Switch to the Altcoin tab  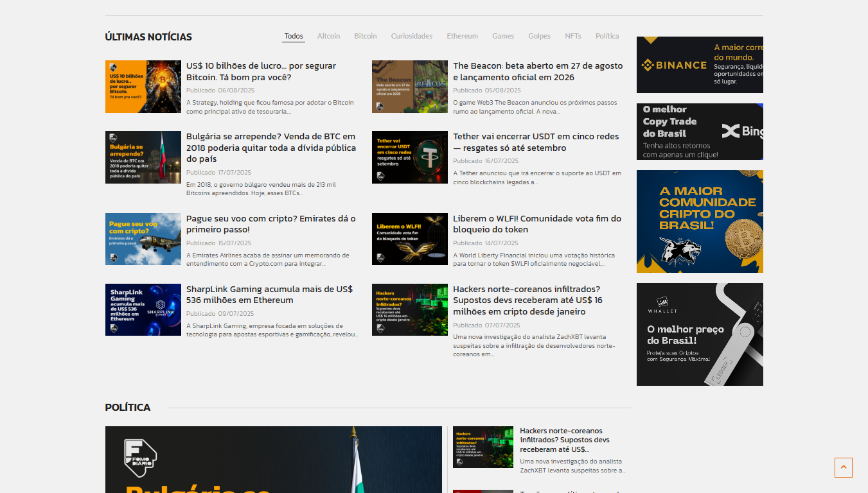click(328, 36)
